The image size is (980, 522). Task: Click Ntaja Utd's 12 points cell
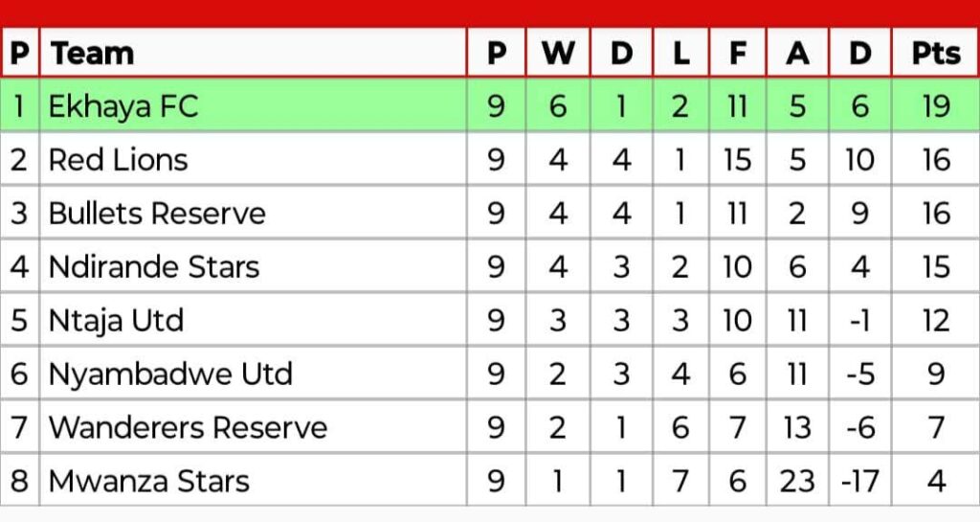click(936, 321)
